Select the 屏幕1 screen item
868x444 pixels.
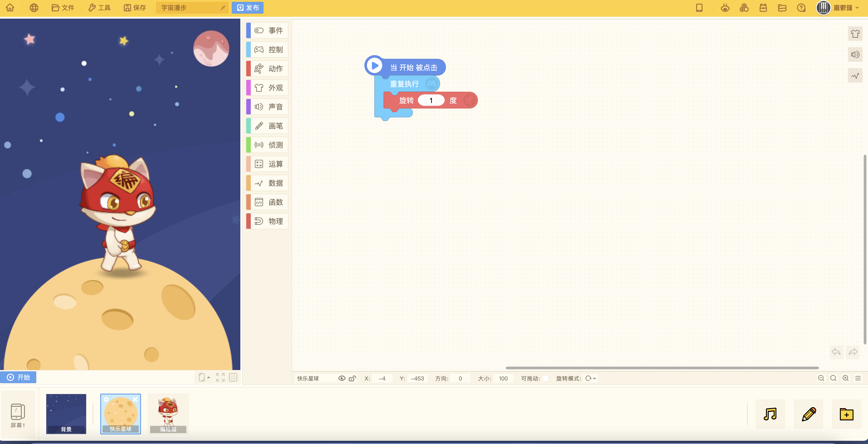click(x=18, y=415)
